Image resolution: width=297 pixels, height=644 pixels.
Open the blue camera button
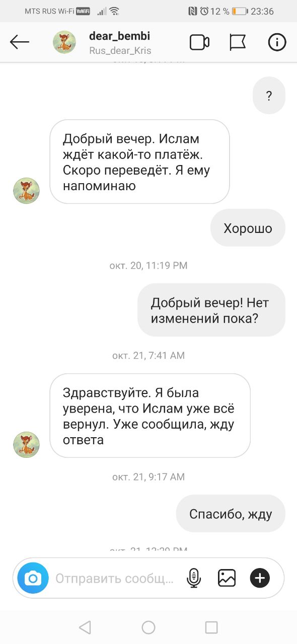click(x=33, y=578)
